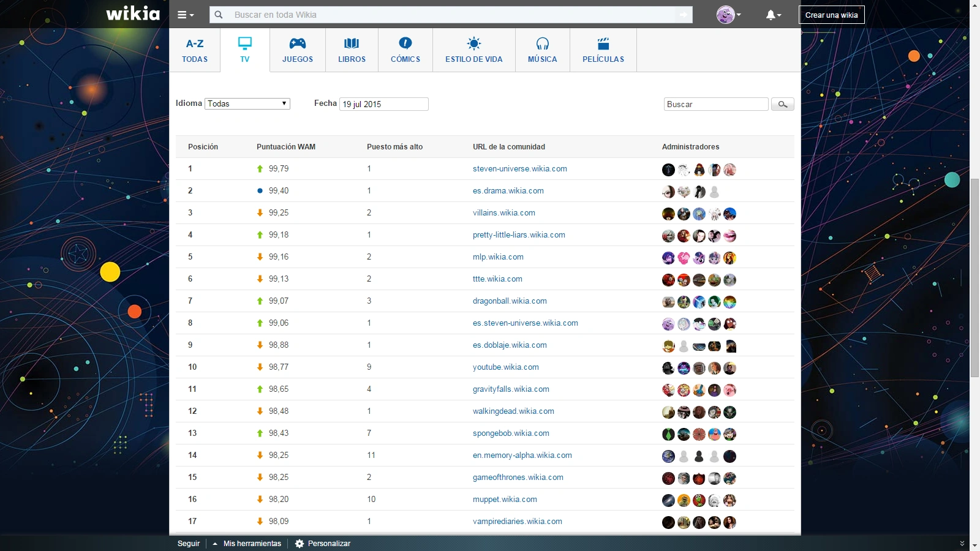Open the Libros category
The width and height of the screenshot is (980, 551).
(x=352, y=50)
